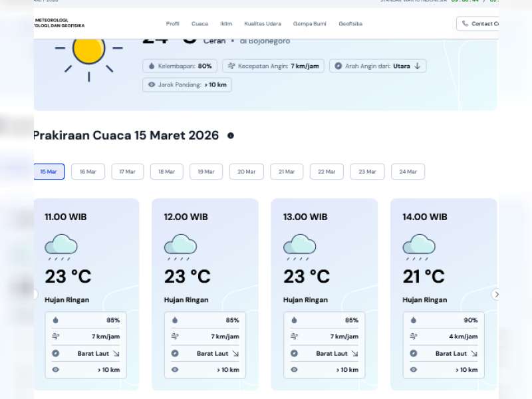The height and width of the screenshot is (399, 532).
Task: Select the Gempa Bumi navigation item
Action: pos(309,23)
